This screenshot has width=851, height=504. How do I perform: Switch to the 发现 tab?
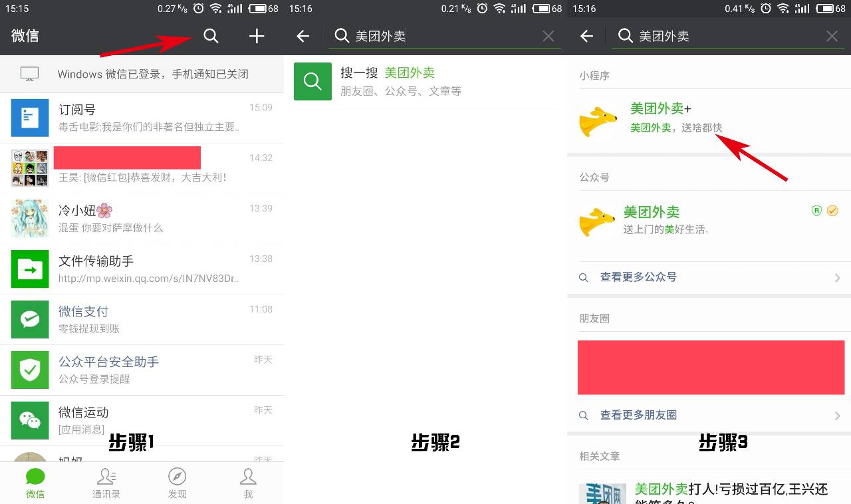coord(177,482)
